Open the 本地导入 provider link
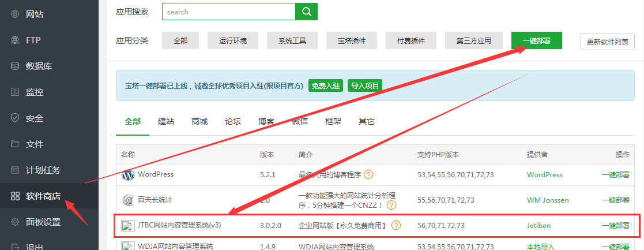Screen dimensions: 644x250 (540, 247)
